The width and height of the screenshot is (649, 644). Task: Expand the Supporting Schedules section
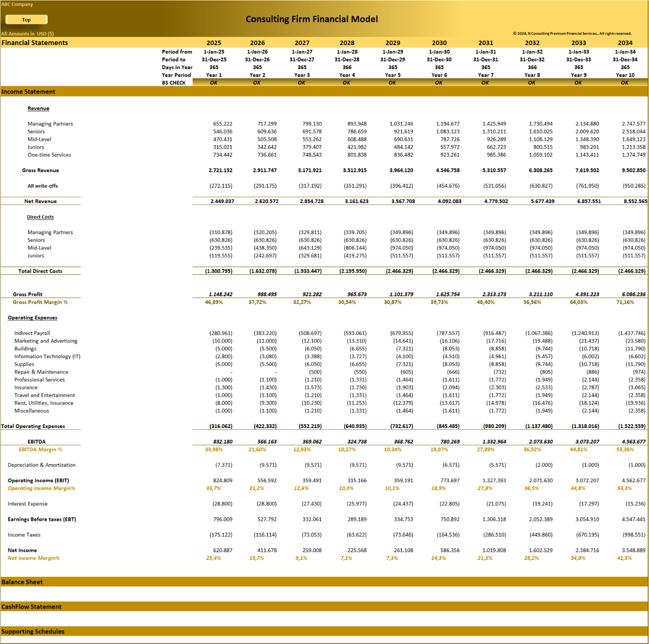pos(324,631)
